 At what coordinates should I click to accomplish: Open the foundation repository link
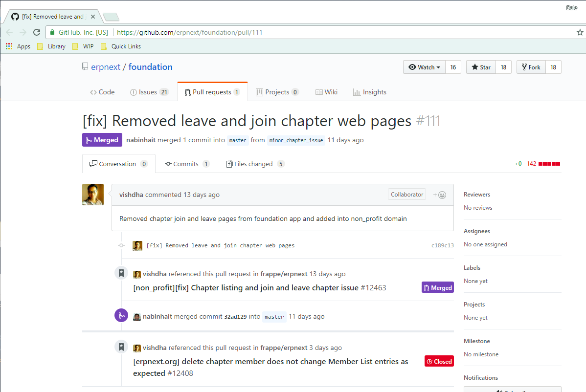click(150, 67)
